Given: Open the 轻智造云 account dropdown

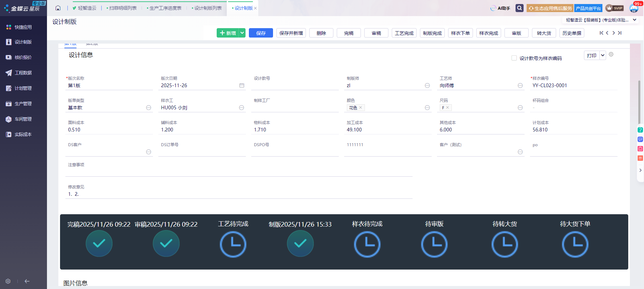Looking at the screenshot, I should point(635,20).
